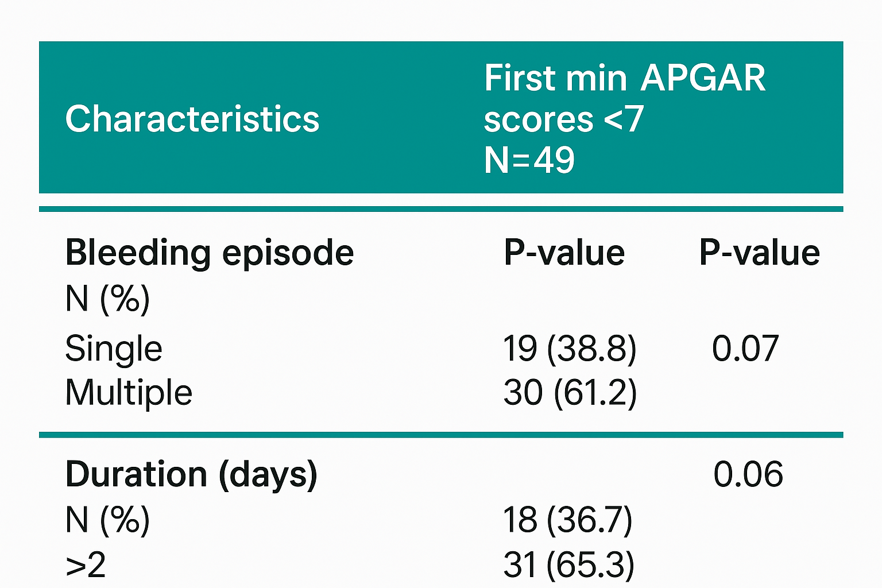Click the teal divider line above Bleeding episode
This screenshot has width=882, height=588.
point(441,209)
